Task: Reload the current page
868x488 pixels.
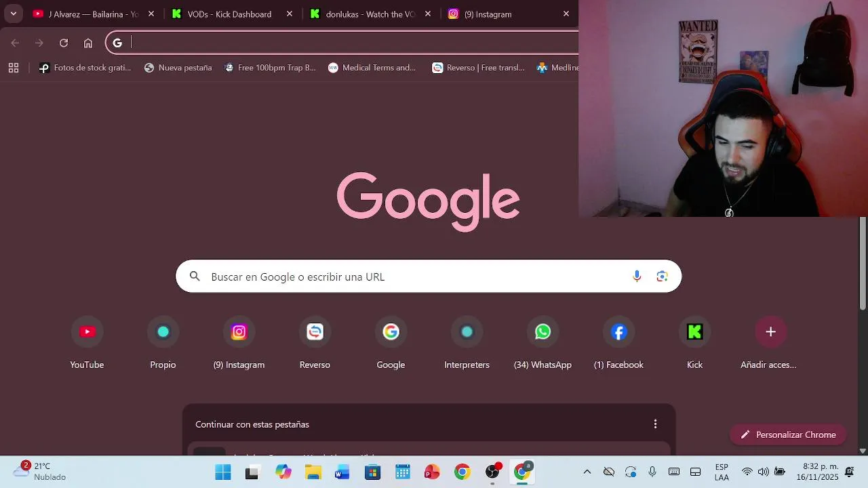Action: click(64, 43)
